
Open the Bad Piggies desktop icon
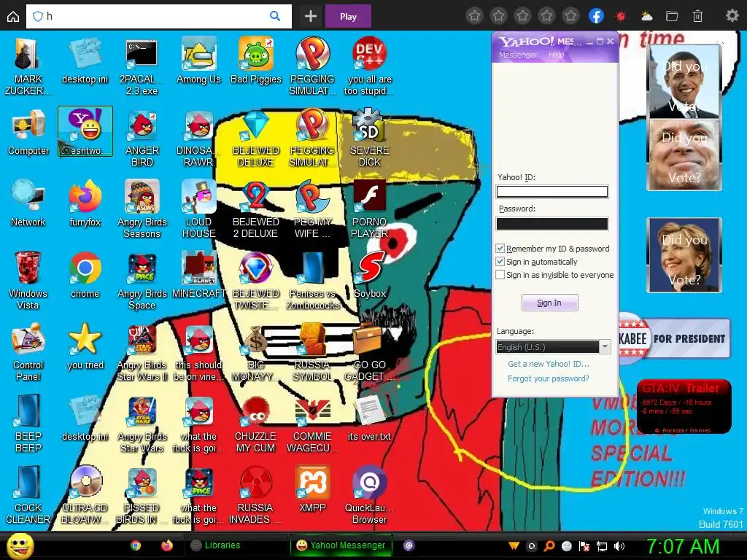click(256, 61)
